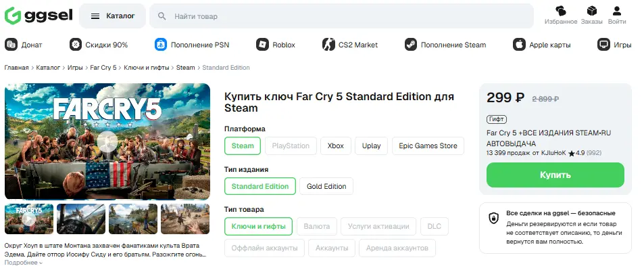Select Услуги активации product type
The height and width of the screenshot is (266, 644).
[x=378, y=227]
